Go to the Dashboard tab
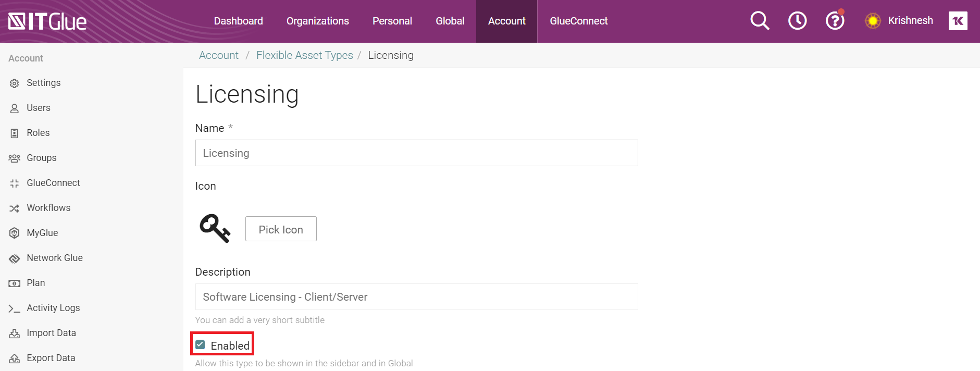 click(238, 21)
